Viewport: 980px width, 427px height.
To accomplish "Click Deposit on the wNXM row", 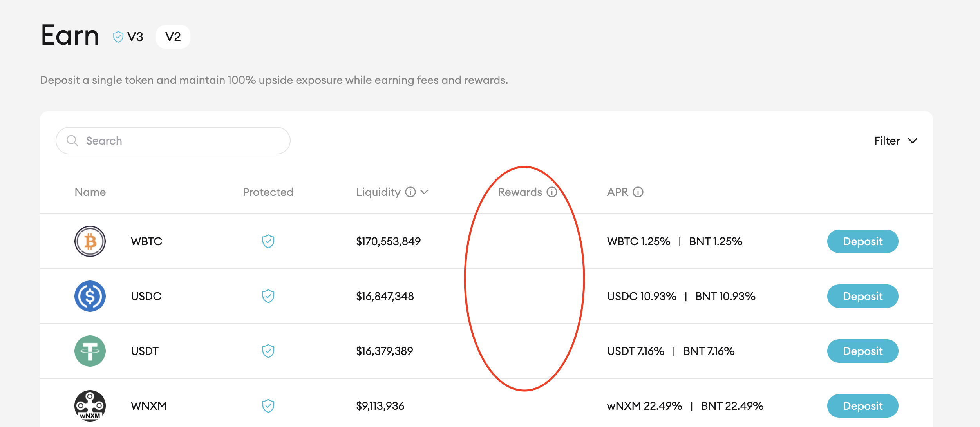I will click(x=862, y=406).
